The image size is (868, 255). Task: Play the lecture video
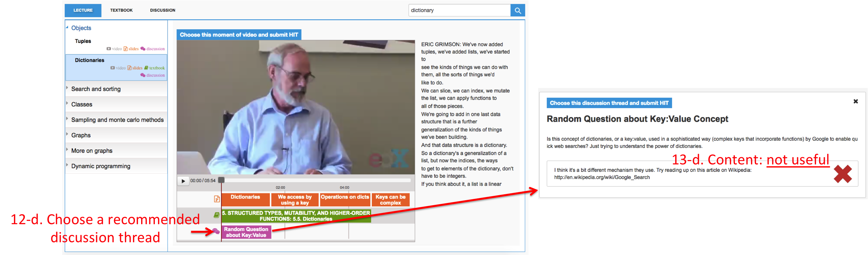[x=183, y=181]
